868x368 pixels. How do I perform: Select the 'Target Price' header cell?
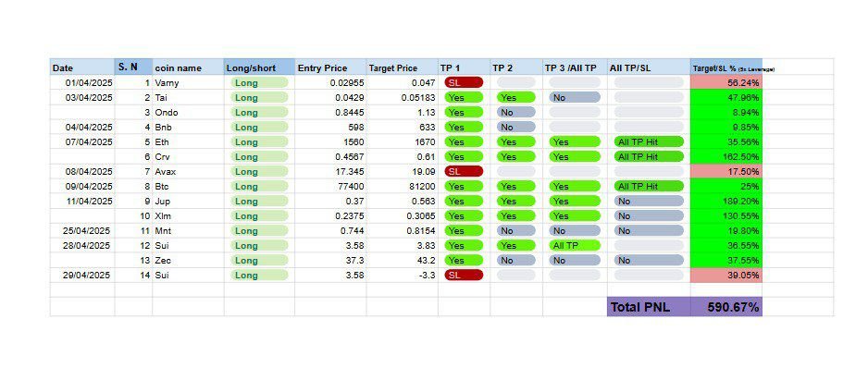coord(402,67)
